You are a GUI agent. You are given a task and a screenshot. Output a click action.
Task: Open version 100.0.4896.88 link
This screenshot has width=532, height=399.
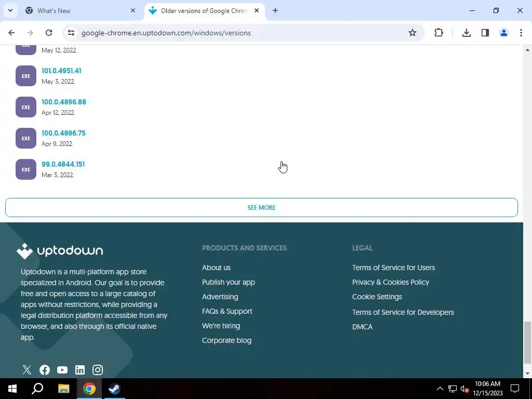coord(64,102)
